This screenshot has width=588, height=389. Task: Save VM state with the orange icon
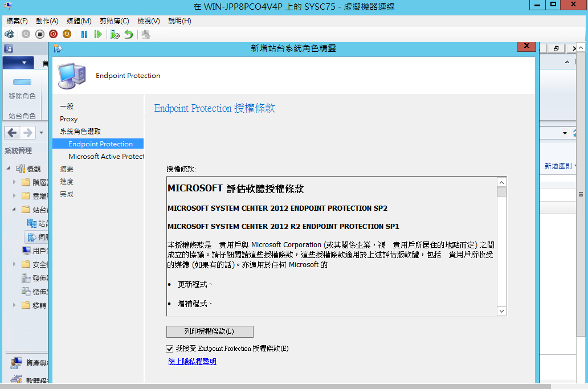(67, 35)
